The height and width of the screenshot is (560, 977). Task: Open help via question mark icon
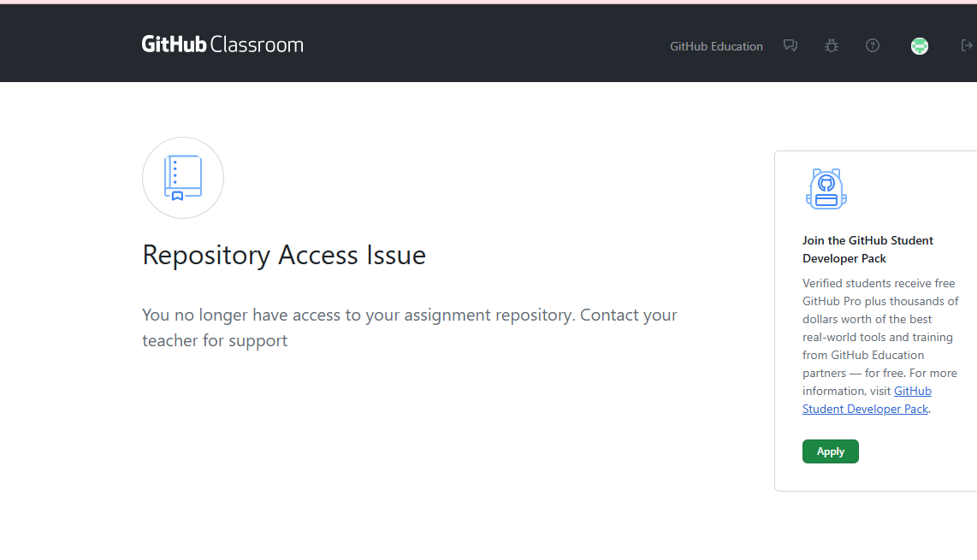click(x=873, y=45)
